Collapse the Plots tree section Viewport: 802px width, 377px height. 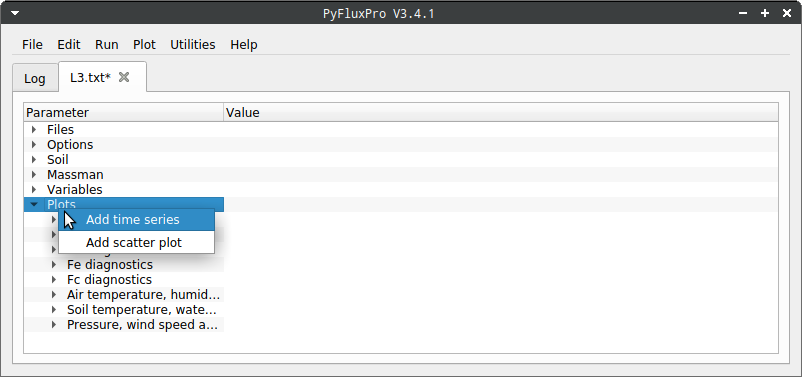pos(34,205)
